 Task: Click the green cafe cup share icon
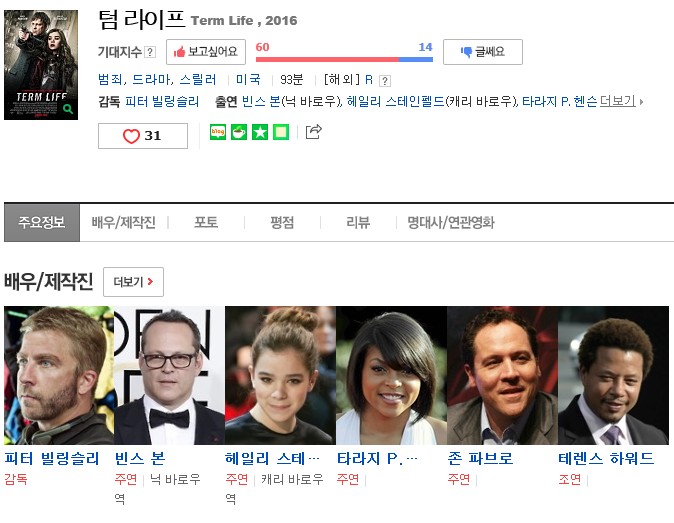[x=239, y=132]
